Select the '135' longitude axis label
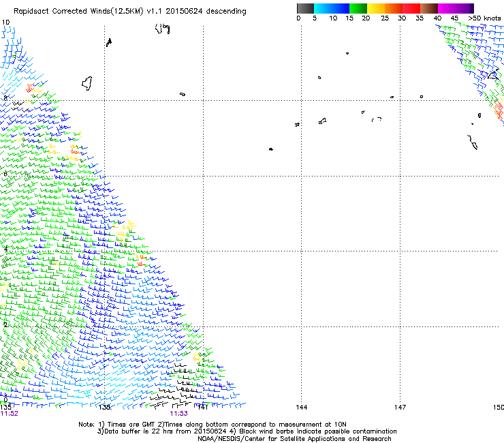 [5, 408]
